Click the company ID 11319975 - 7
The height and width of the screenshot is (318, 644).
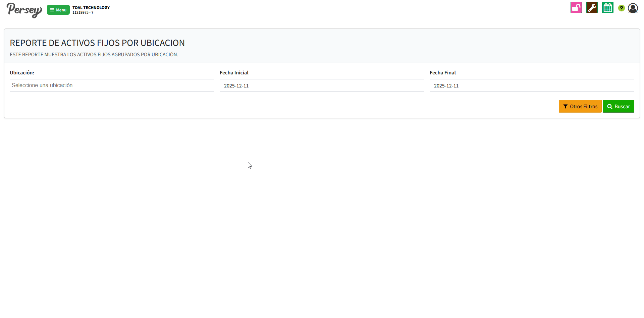[83, 13]
